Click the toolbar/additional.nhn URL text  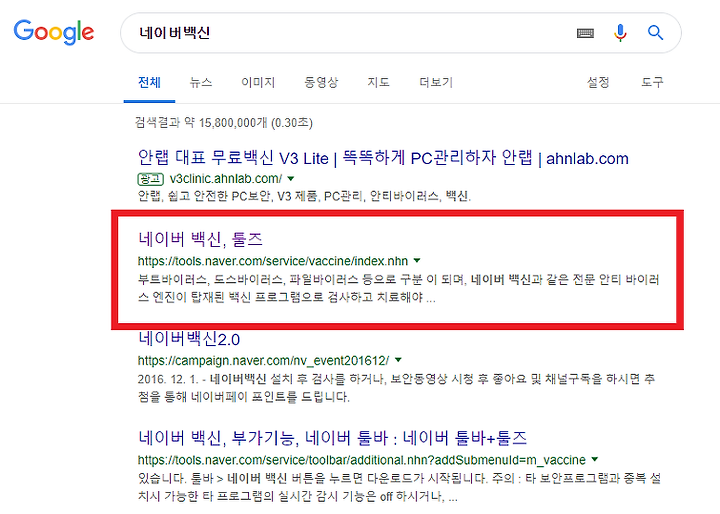tap(362, 460)
